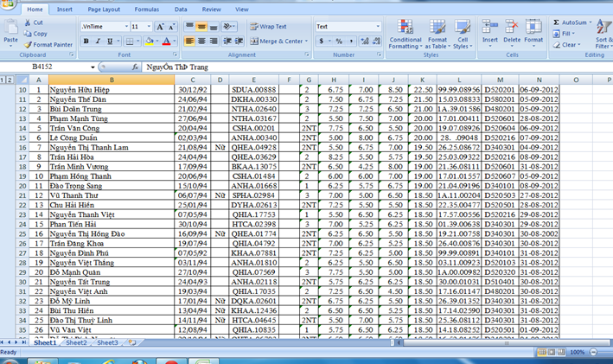This screenshot has width=613, height=364.
Task: Switch to the Insert ribbon tab
Action: (65, 10)
